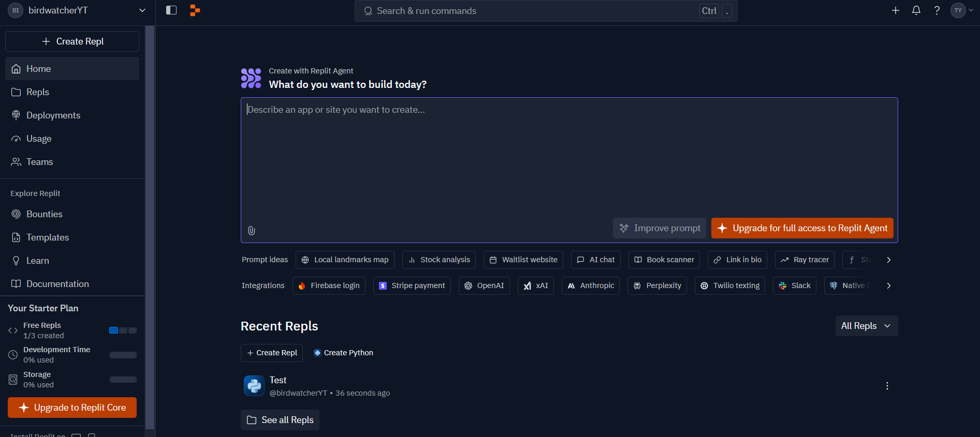This screenshot has height=437, width=980.
Task: Click the Development Time usage bar
Action: (x=123, y=355)
